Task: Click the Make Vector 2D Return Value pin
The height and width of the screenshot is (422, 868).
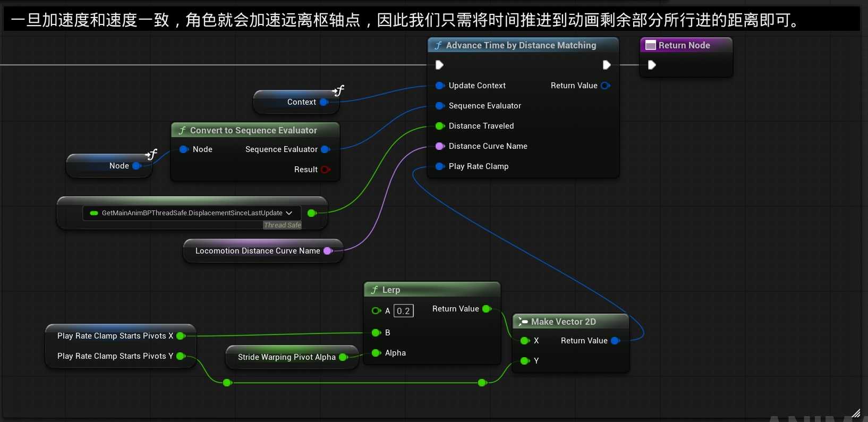Action: click(615, 341)
